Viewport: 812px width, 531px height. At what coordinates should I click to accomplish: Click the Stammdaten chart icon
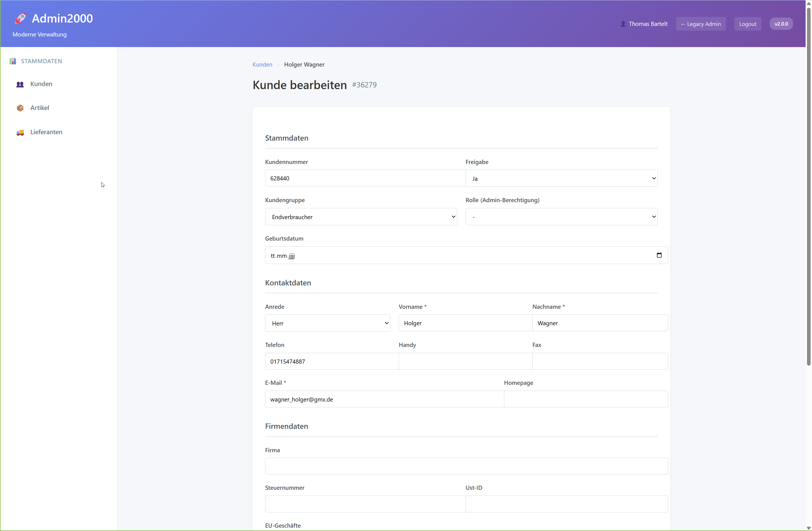pyautogui.click(x=13, y=61)
